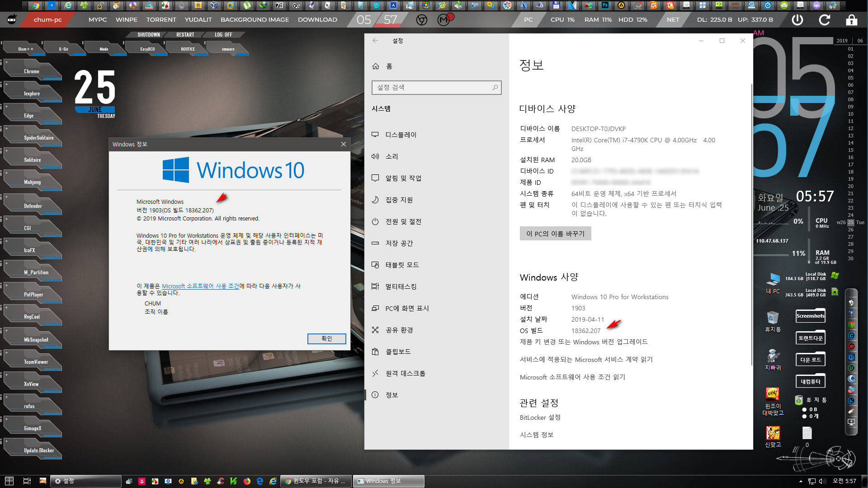
Task: Click the settings back arrow
Action: click(375, 41)
